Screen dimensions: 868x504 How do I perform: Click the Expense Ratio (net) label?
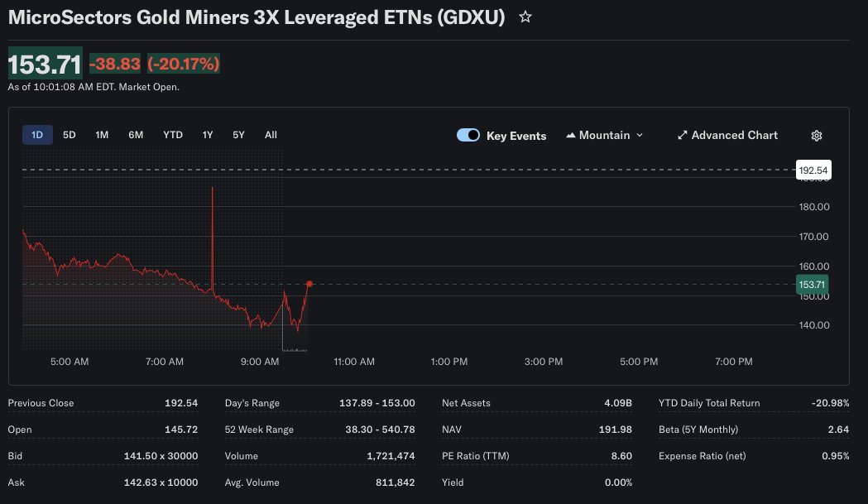tap(702, 456)
